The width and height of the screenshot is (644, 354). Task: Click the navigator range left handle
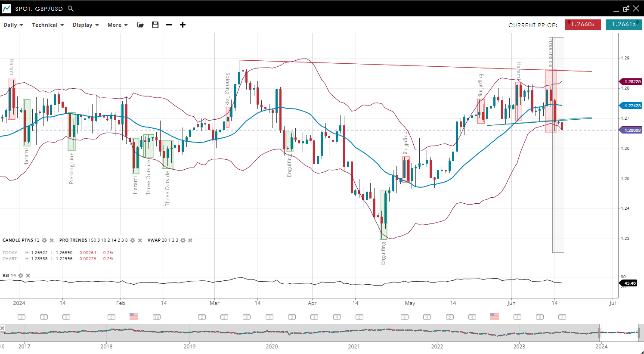pyautogui.click(x=599, y=332)
